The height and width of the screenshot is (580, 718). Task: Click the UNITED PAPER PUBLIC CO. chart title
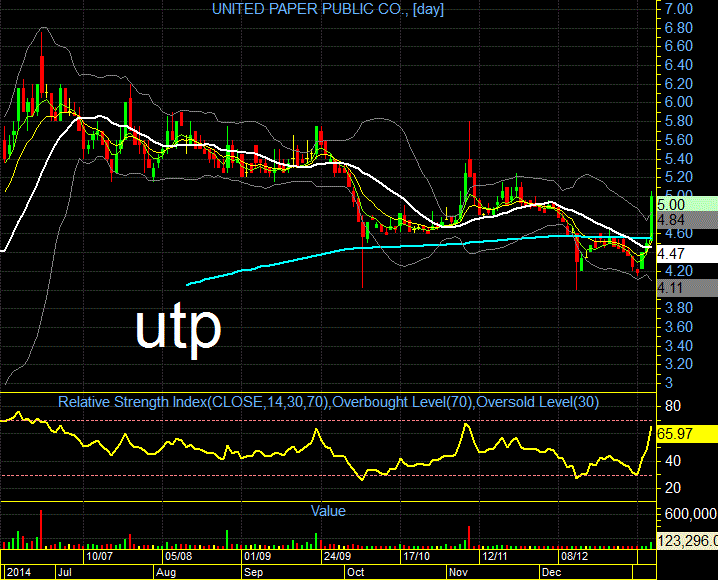coord(328,9)
